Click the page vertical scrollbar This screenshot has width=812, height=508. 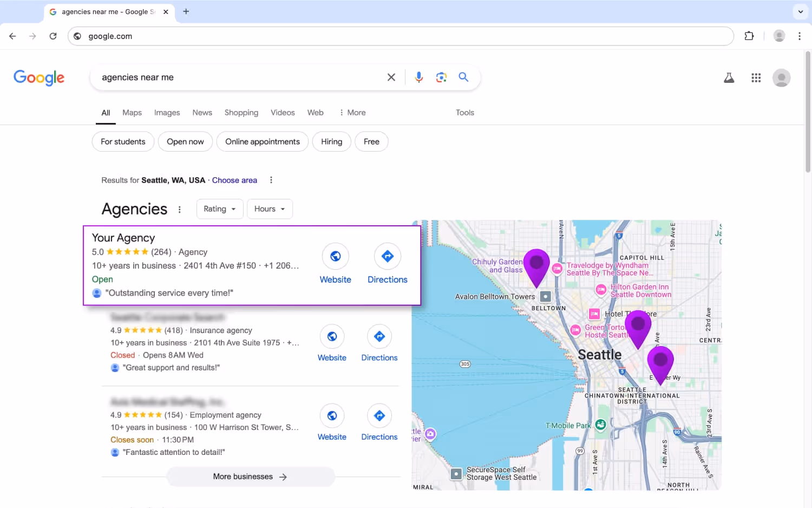tap(808, 112)
